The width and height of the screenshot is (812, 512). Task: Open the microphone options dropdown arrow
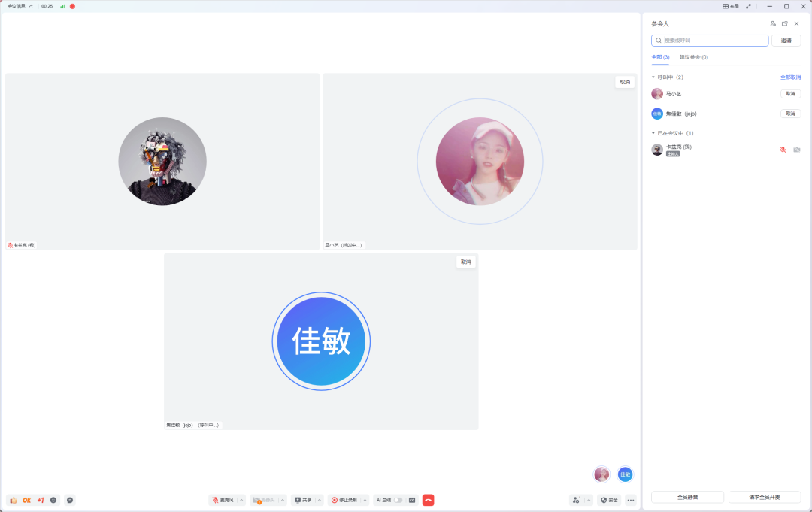(241, 499)
